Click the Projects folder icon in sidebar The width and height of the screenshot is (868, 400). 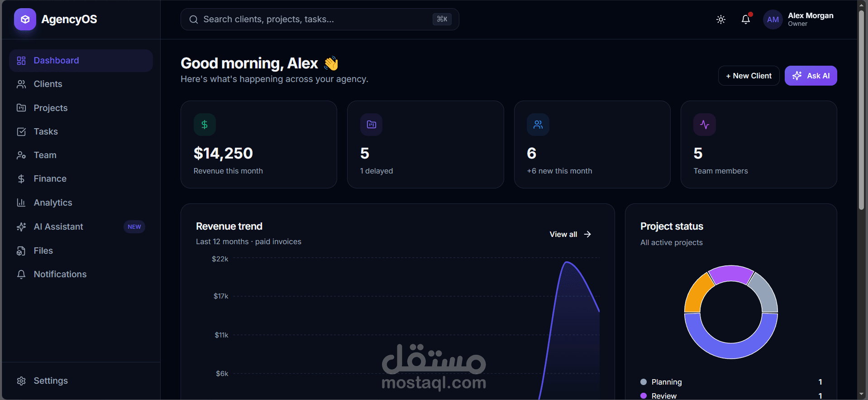point(21,108)
